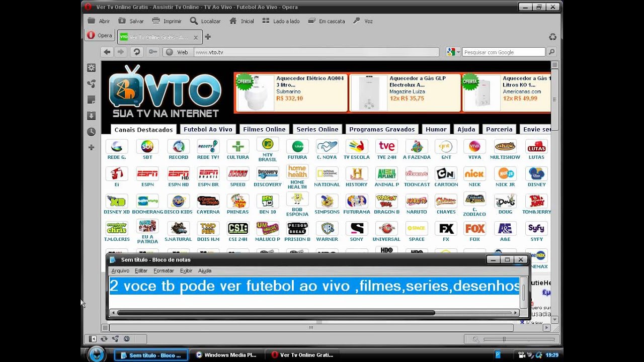This screenshot has height=362, width=644.
Task: Add a new Opera tab
Action: 208,37
